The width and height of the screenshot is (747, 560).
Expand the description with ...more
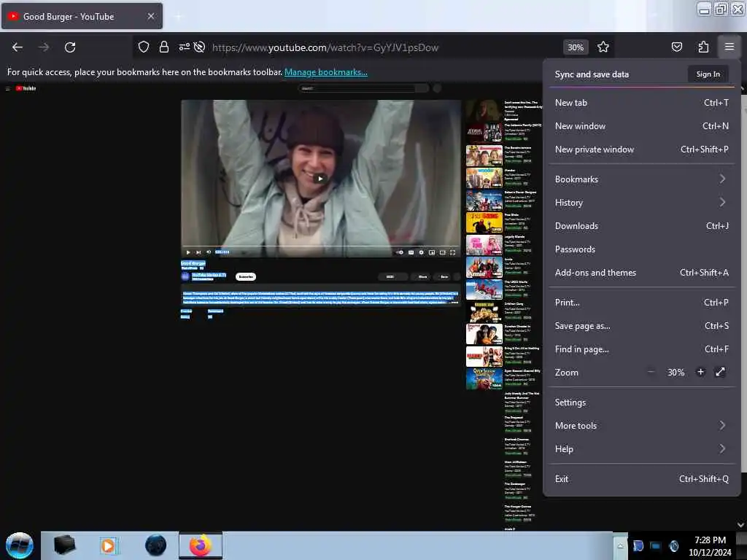click(454, 303)
